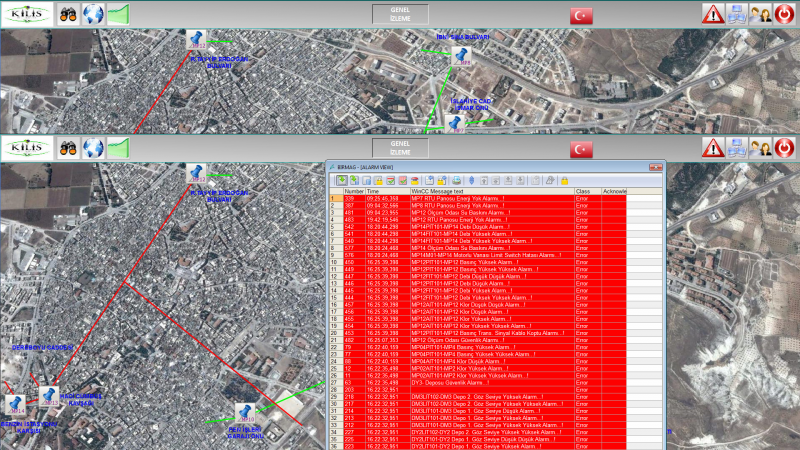
Task: Open the users icon in upper header bar
Action: (x=760, y=14)
